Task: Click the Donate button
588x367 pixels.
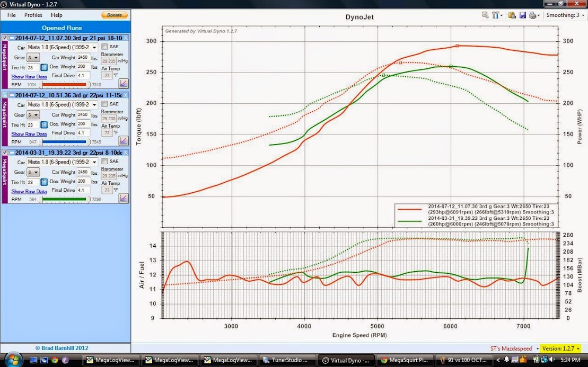Action: coord(114,15)
